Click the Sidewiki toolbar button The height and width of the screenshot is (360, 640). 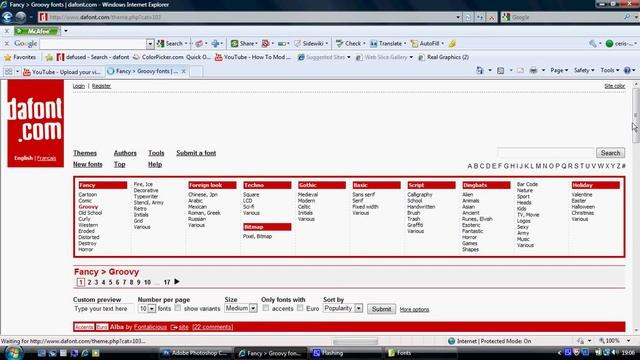(x=311, y=43)
